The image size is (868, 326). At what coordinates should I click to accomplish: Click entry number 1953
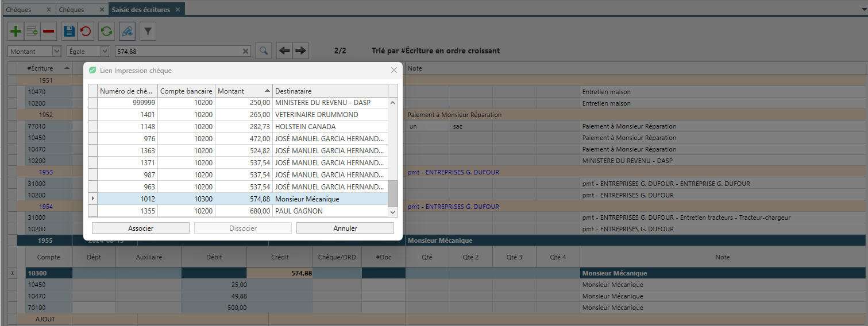click(45, 172)
